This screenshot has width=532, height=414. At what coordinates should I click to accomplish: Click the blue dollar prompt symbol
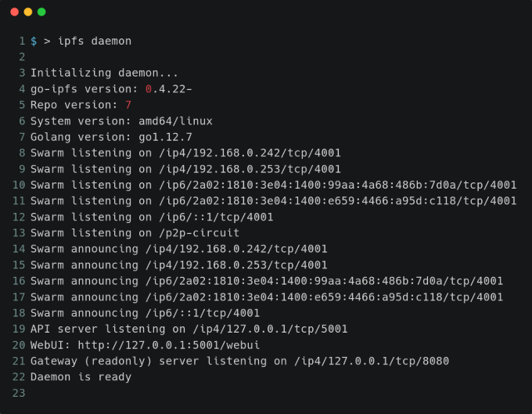click(34, 41)
